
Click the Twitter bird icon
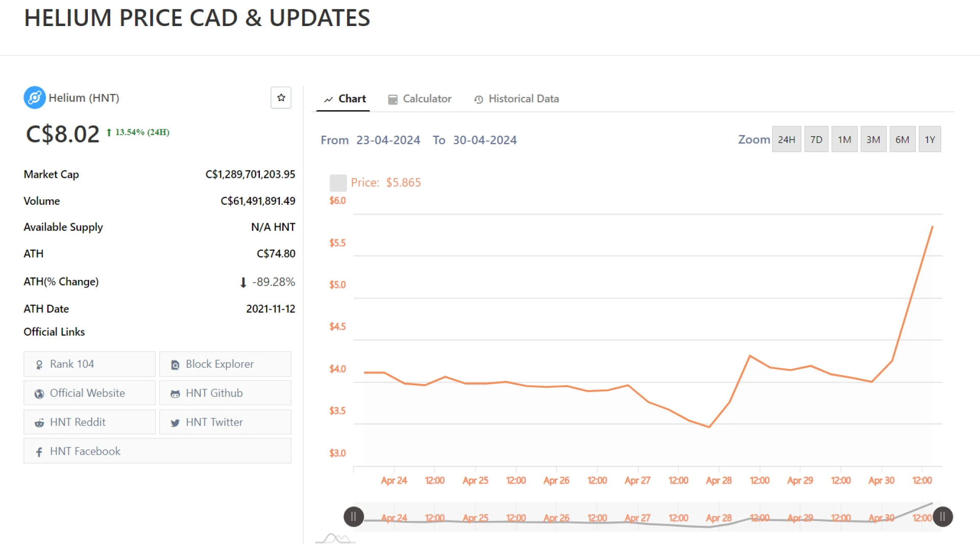point(175,423)
